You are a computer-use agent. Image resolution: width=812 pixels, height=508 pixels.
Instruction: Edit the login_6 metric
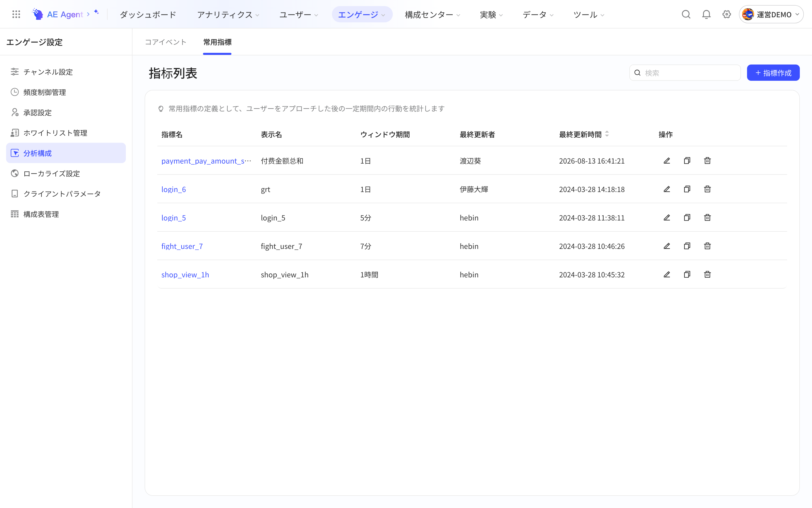[x=667, y=189]
